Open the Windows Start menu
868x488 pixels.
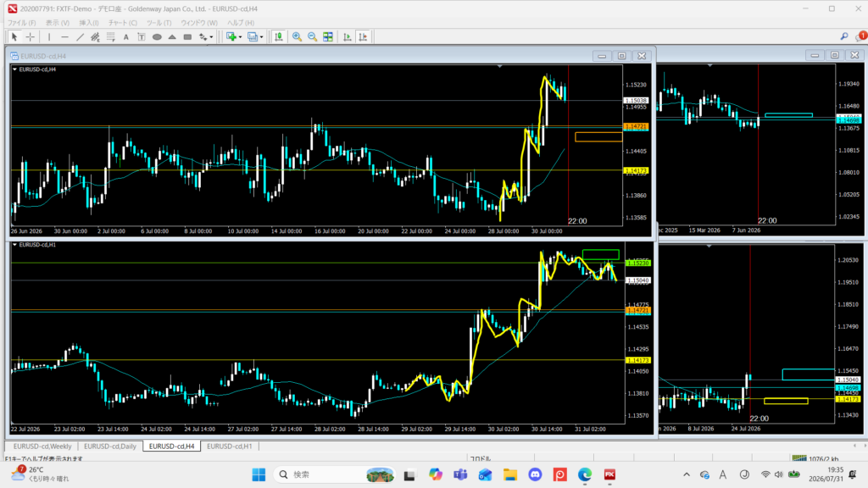coord(259,474)
